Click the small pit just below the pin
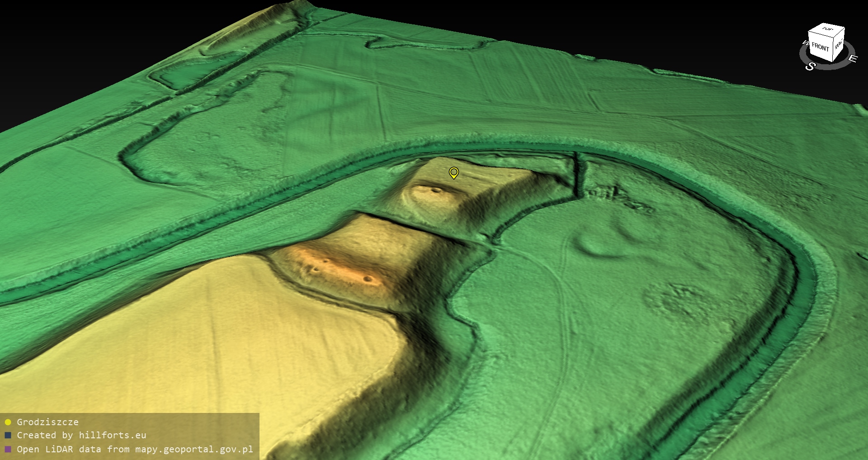The width and height of the screenshot is (868, 460). coord(436,190)
